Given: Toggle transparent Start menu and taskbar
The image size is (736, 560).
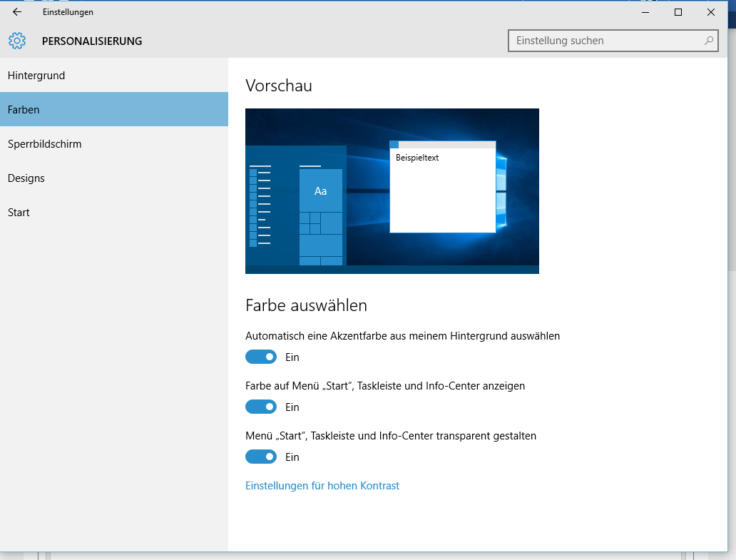Looking at the screenshot, I should click(x=261, y=457).
